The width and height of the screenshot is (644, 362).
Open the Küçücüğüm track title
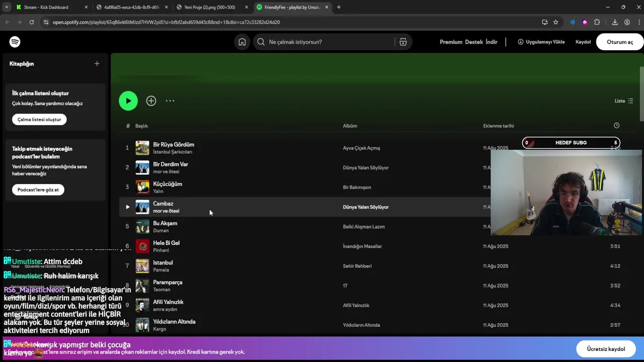[x=168, y=184]
